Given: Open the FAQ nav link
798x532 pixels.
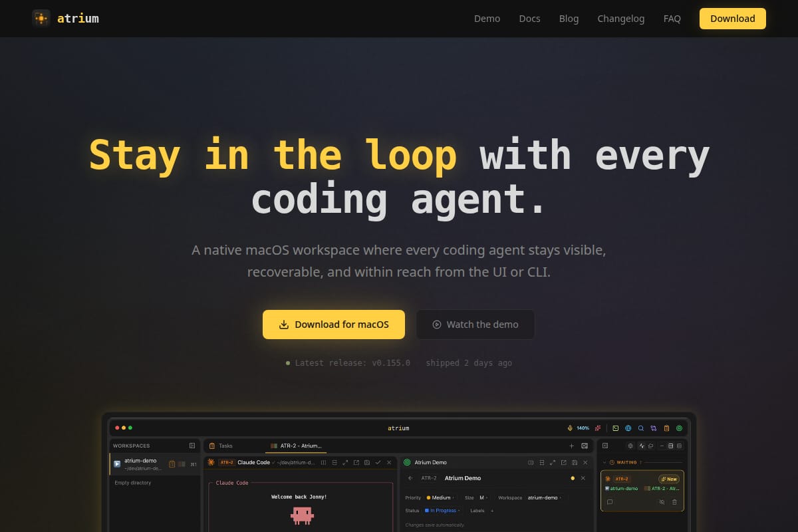Looking at the screenshot, I should click(672, 19).
